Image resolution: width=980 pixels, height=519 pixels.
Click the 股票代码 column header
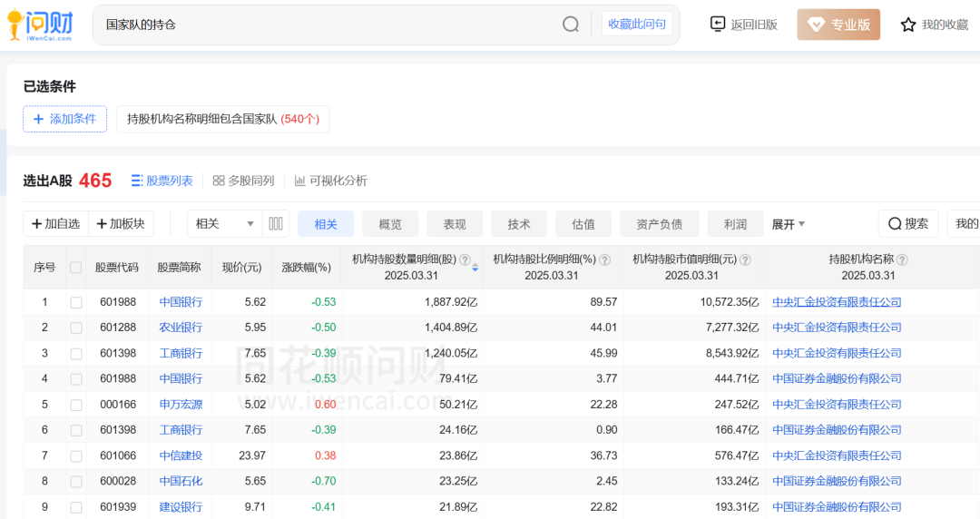(116, 268)
